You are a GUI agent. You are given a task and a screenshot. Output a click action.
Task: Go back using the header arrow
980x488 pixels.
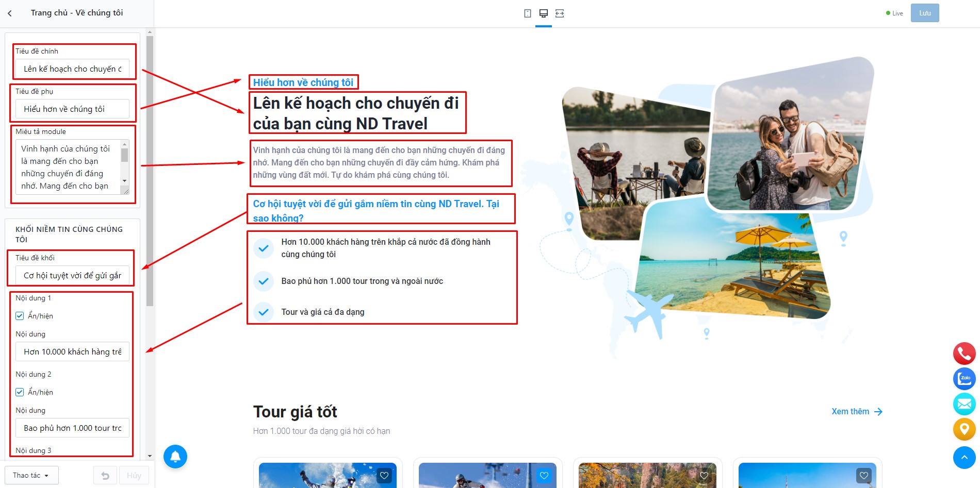pos(10,13)
